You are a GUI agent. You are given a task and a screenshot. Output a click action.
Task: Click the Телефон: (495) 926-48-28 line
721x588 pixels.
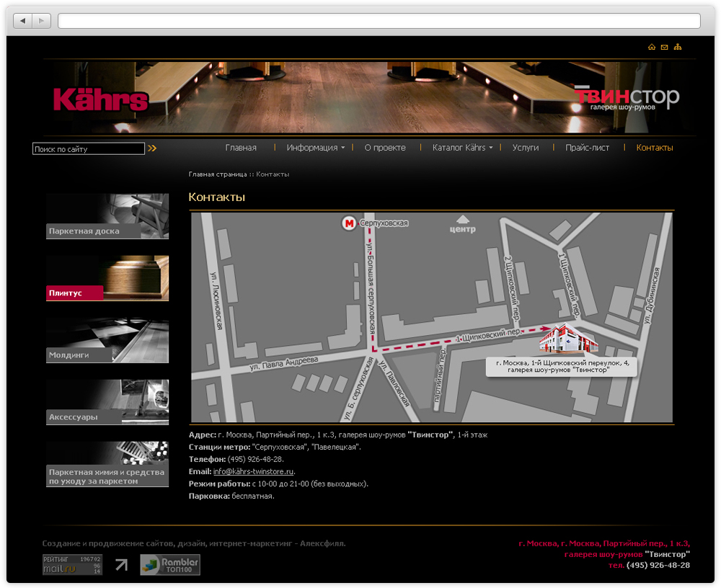click(236, 459)
